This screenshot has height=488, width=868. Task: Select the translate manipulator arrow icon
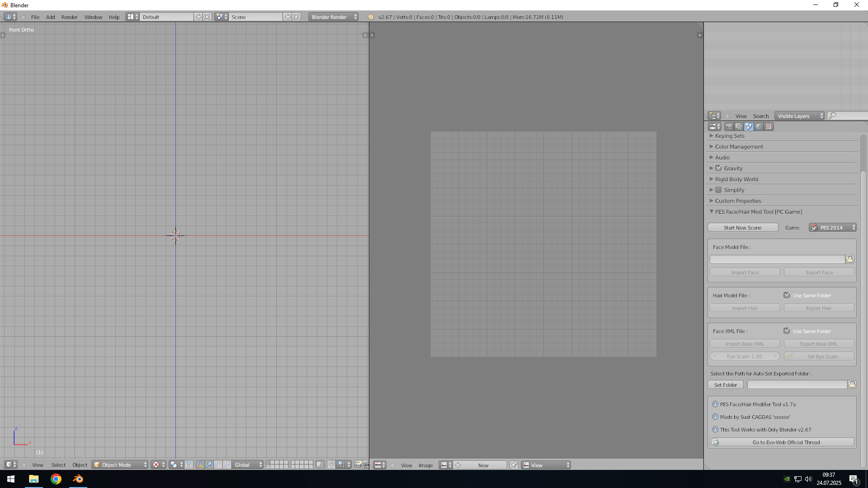(x=209, y=465)
